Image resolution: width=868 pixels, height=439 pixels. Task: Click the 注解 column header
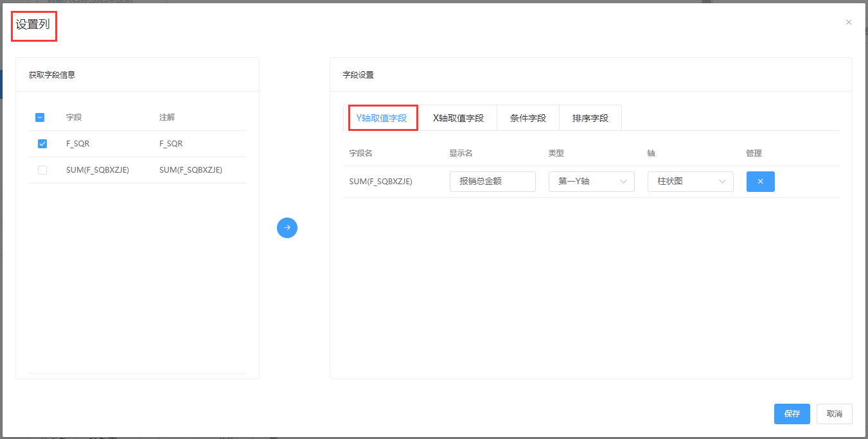[x=167, y=117]
